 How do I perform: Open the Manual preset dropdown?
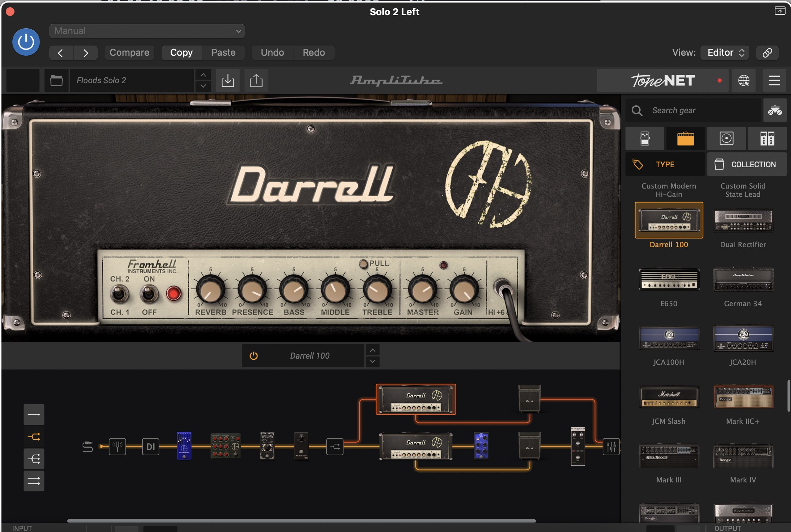coord(147,31)
